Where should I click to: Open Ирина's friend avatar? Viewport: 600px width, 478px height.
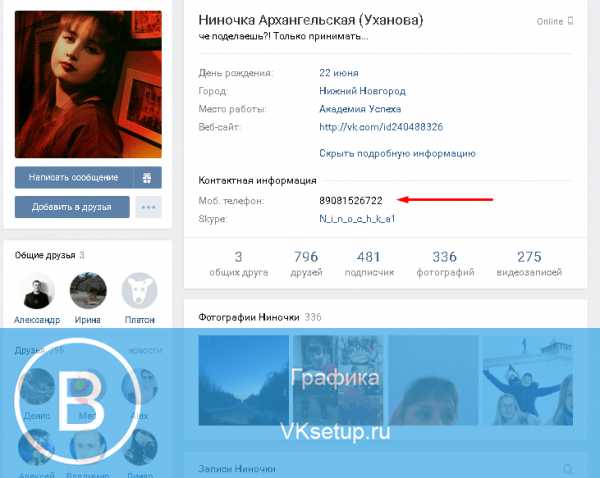[88, 291]
